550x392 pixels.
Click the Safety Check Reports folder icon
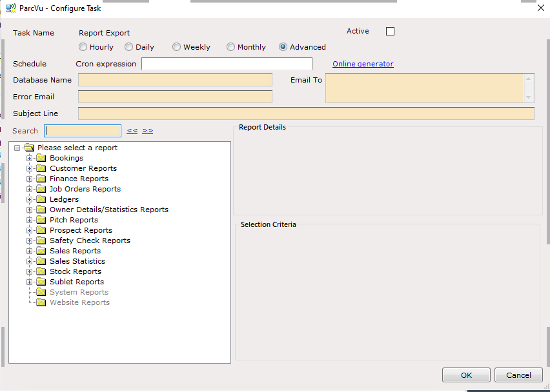coord(41,240)
